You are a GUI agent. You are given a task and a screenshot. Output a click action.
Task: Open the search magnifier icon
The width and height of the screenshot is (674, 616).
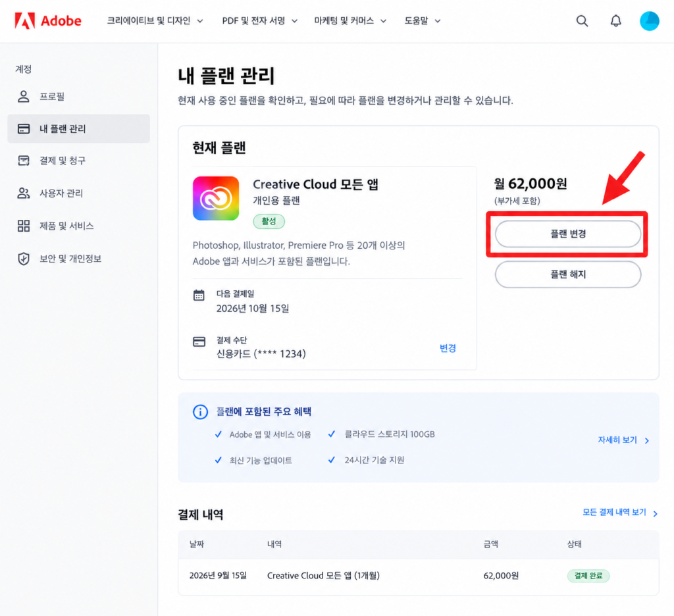tap(582, 20)
